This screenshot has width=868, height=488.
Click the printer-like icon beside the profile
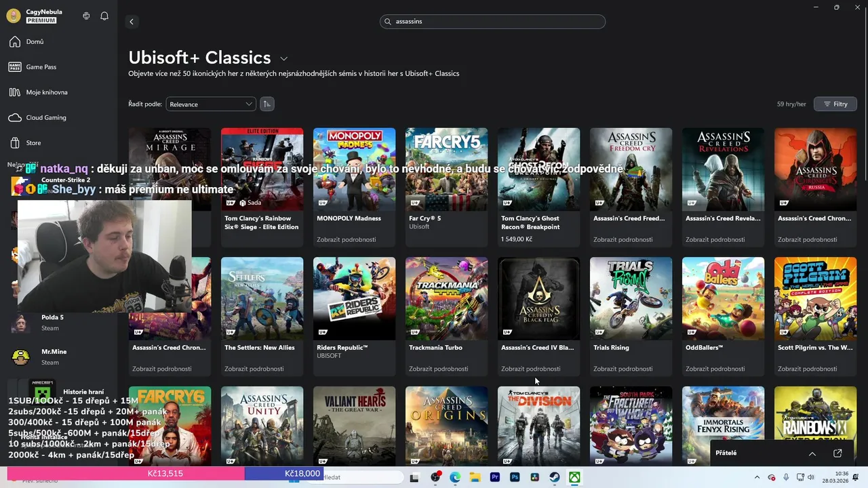[86, 16]
